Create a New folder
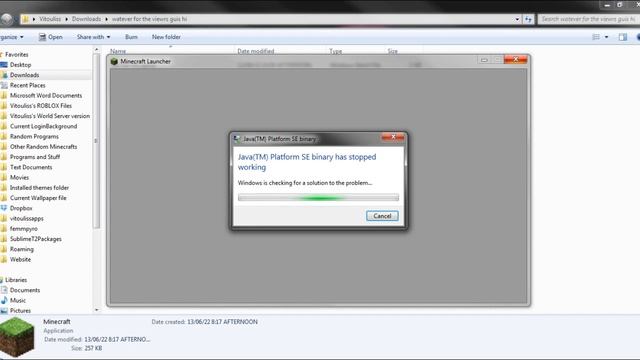 (166, 37)
